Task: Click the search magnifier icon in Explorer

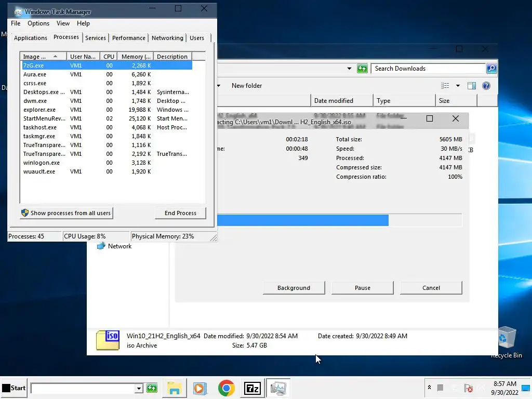Action: click(x=491, y=69)
